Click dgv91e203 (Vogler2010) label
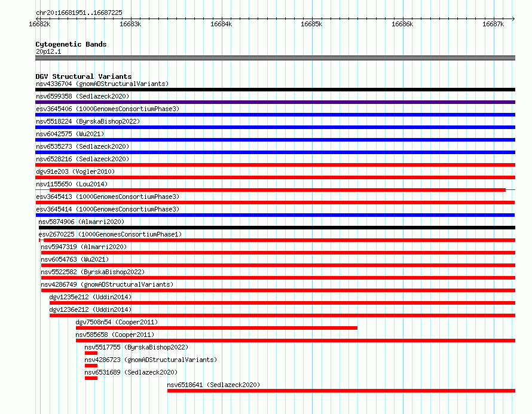 pyautogui.click(x=75, y=171)
